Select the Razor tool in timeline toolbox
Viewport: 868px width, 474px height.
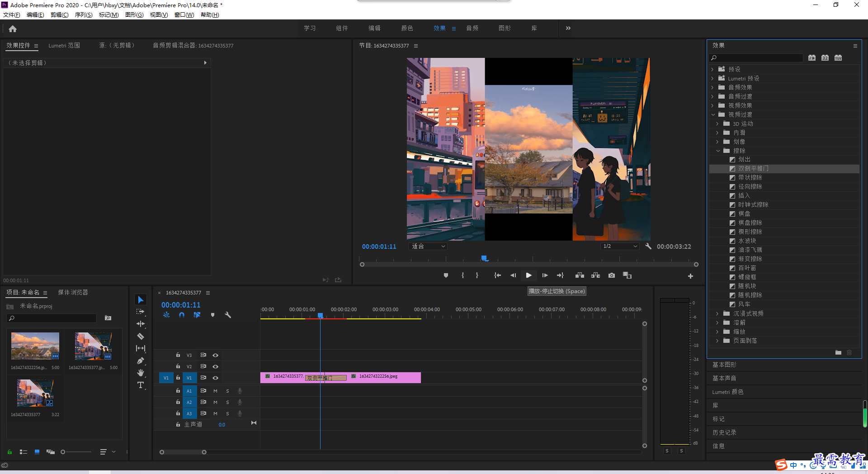coord(141,336)
